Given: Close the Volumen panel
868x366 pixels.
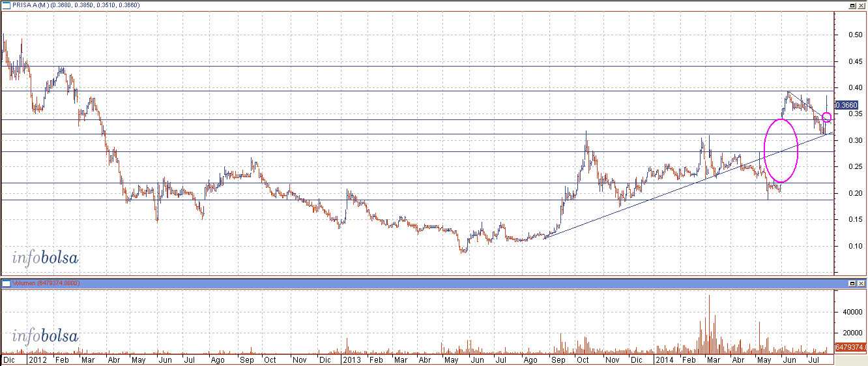Looking at the screenshot, I should click(861, 284).
